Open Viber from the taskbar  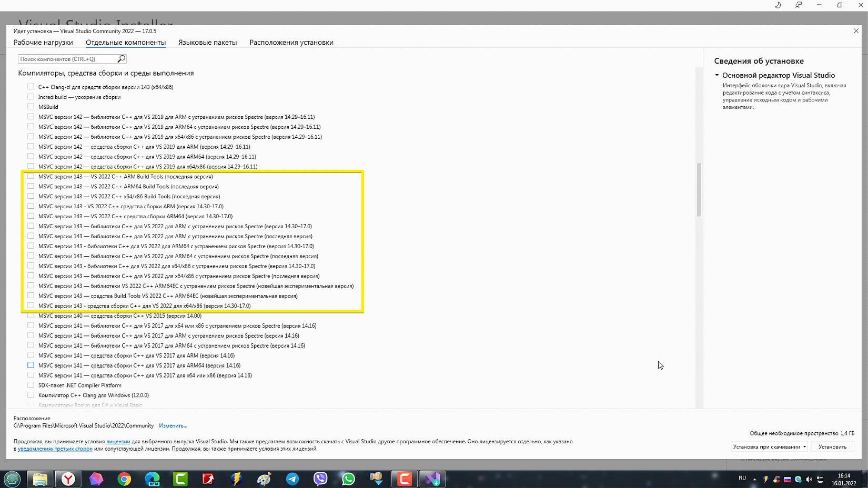(320, 479)
